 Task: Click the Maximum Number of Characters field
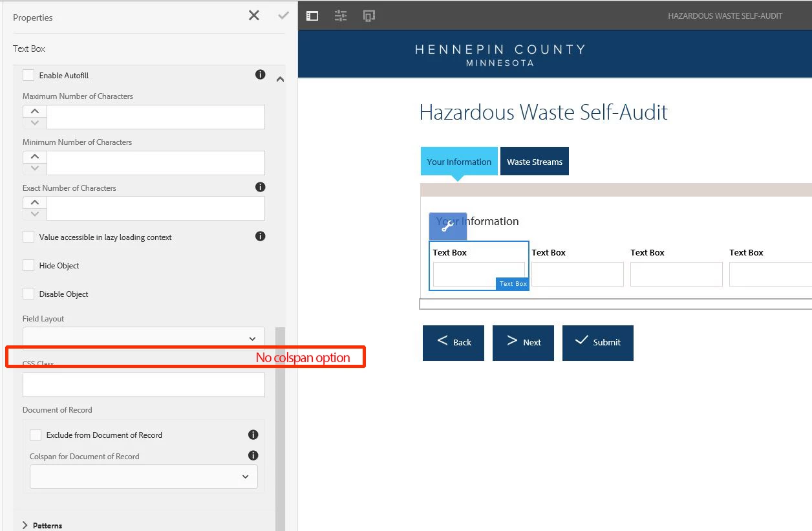156,117
